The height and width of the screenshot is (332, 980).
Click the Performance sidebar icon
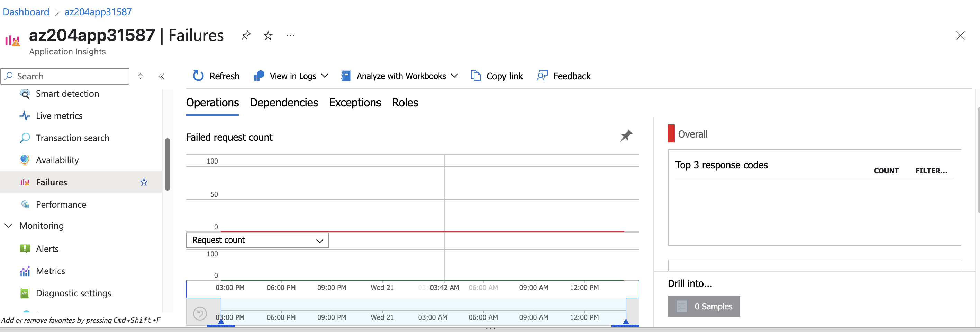(25, 204)
